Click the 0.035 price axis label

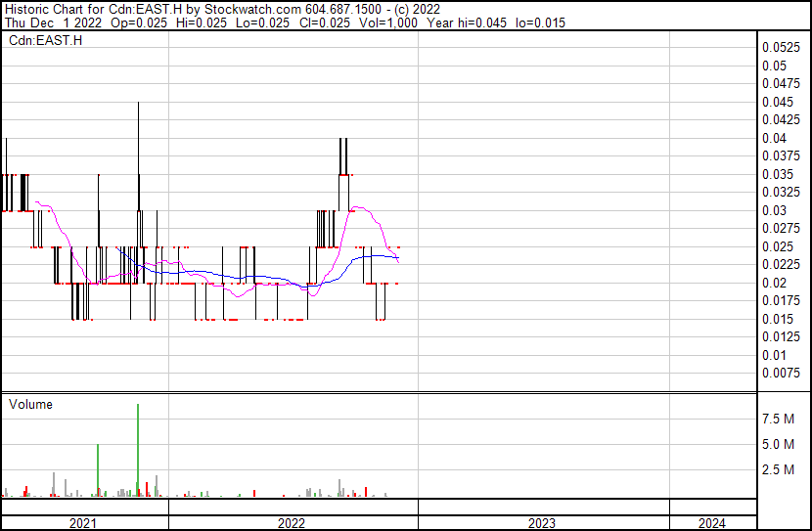[x=778, y=174]
